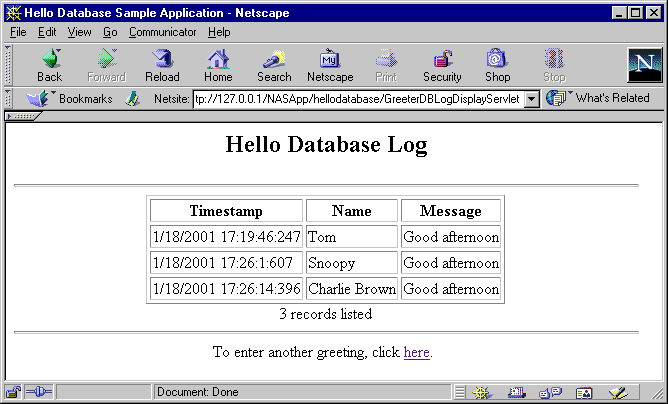The height and width of the screenshot is (404, 668).
Task: Open Address Book component bar icon
Action: 584,392
